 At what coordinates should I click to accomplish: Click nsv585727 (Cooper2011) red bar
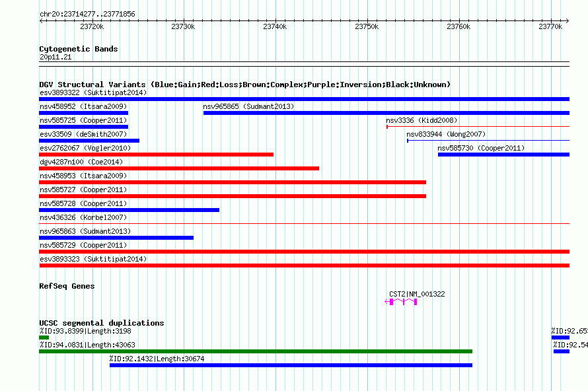[233, 196]
